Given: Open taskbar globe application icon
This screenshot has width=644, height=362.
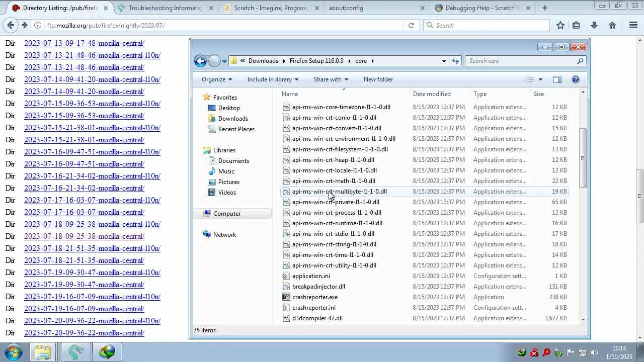Looking at the screenshot, I should 107,352.
